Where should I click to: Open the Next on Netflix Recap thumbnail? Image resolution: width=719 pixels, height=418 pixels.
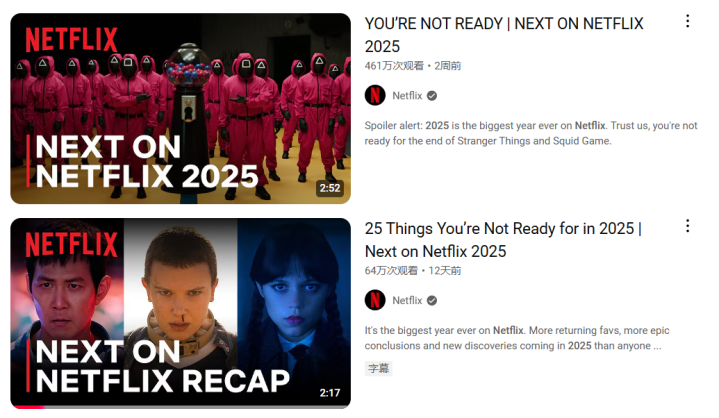point(180,313)
